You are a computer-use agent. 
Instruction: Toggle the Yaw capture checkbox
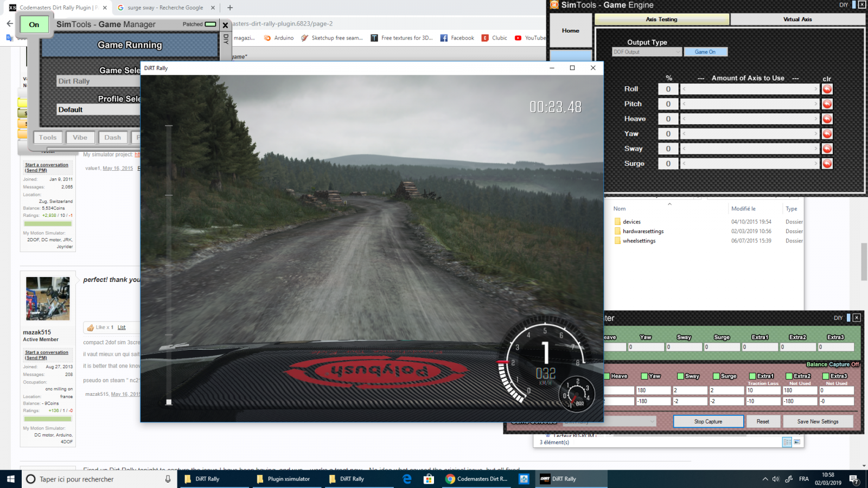(x=644, y=376)
